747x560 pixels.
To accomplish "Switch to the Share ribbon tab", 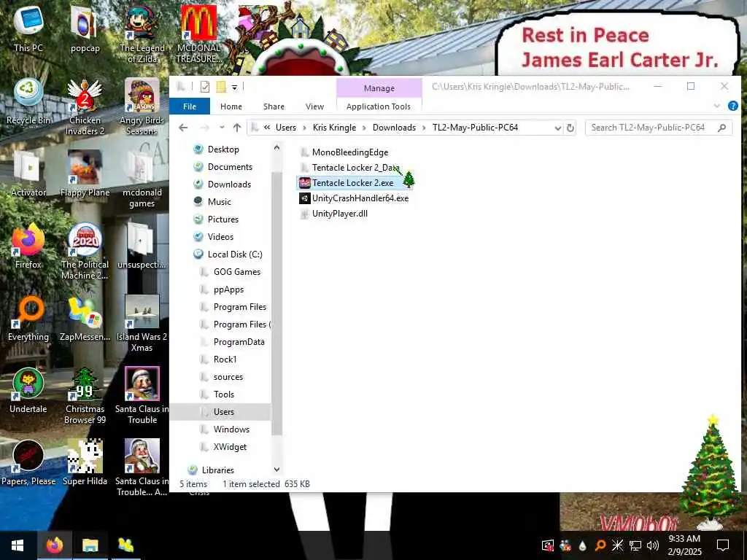I will 274,106.
